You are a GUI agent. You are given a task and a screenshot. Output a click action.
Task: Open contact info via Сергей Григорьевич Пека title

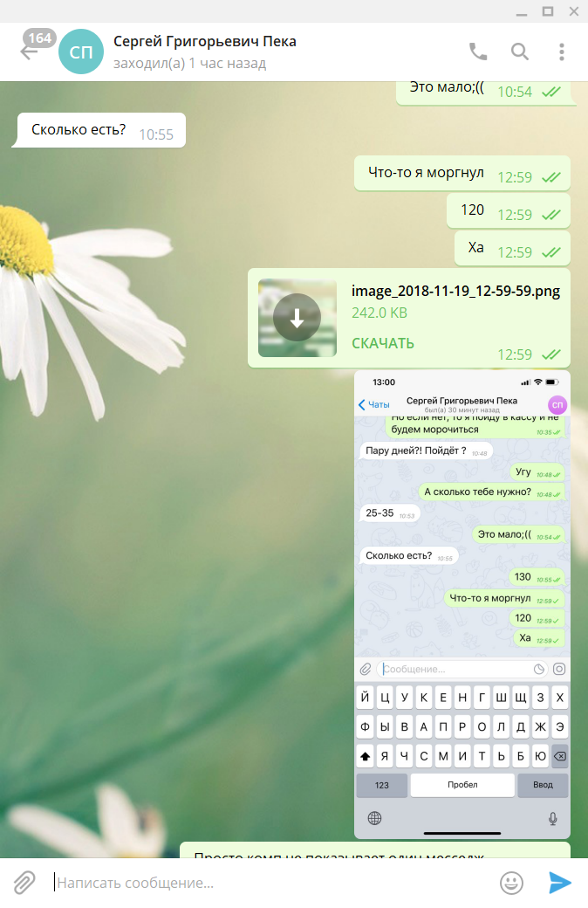click(x=205, y=41)
